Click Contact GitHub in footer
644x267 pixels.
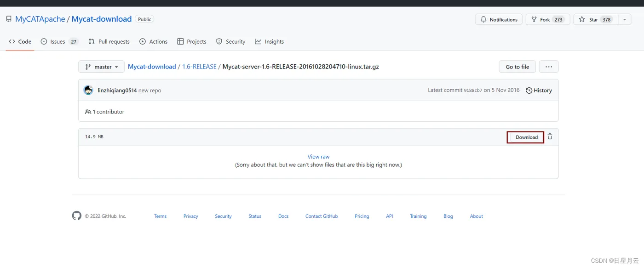(x=322, y=216)
